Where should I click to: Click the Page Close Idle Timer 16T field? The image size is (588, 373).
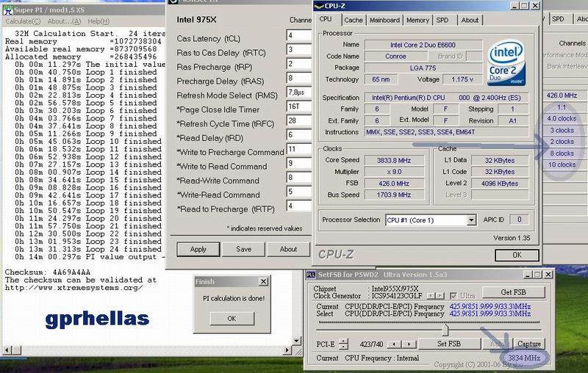[x=299, y=106]
